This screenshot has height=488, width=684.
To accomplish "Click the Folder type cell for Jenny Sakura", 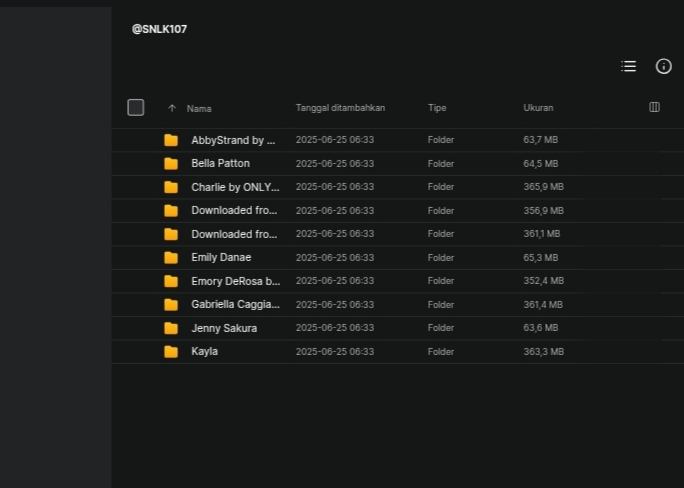I will click(441, 328).
